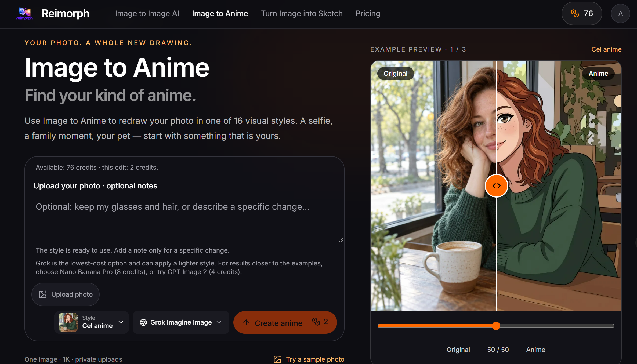Click the Available: 76 credits text
This screenshot has width=637, height=364.
click(x=97, y=167)
